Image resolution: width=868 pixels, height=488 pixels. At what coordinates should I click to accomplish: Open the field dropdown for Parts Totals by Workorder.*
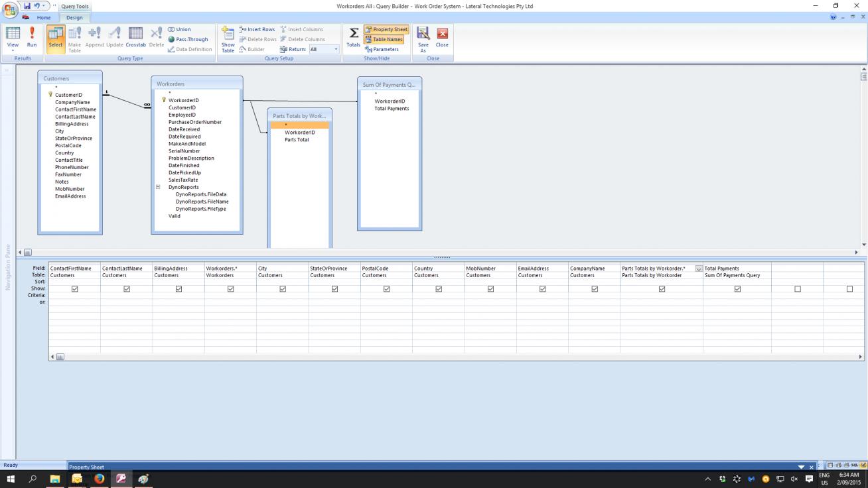(698, 269)
